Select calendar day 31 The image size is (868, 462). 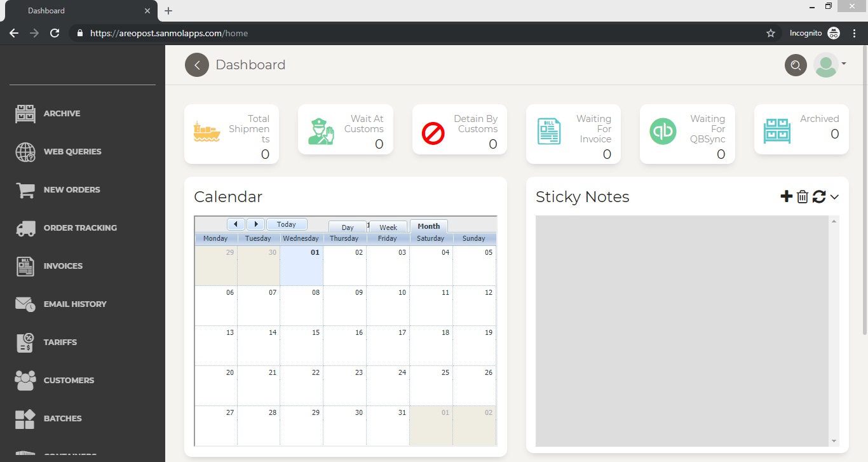pyautogui.click(x=388, y=426)
